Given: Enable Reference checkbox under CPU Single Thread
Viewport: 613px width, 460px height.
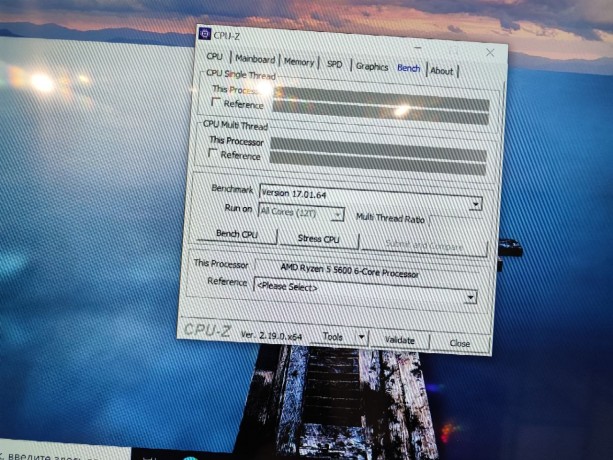Looking at the screenshot, I should pyautogui.click(x=215, y=103).
